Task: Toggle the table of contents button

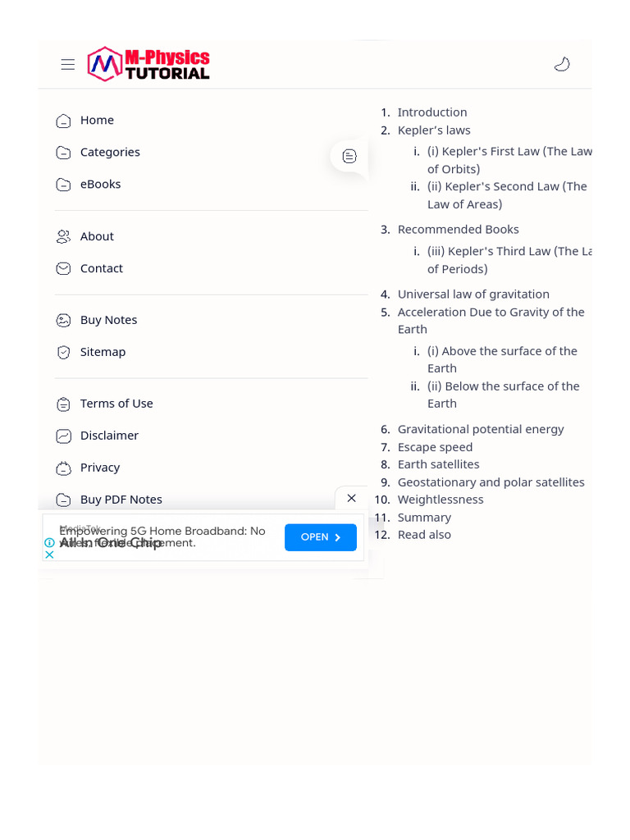Action: click(349, 156)
